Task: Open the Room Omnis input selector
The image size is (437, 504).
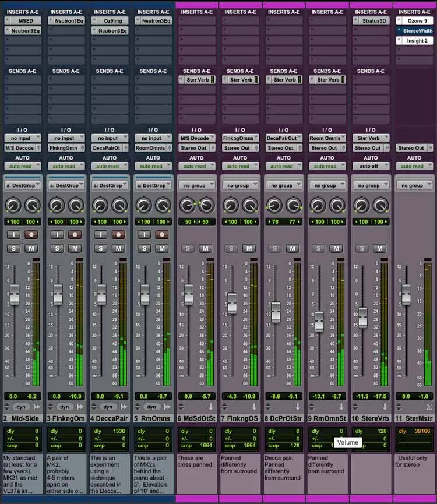Action: tap(327, 138)
